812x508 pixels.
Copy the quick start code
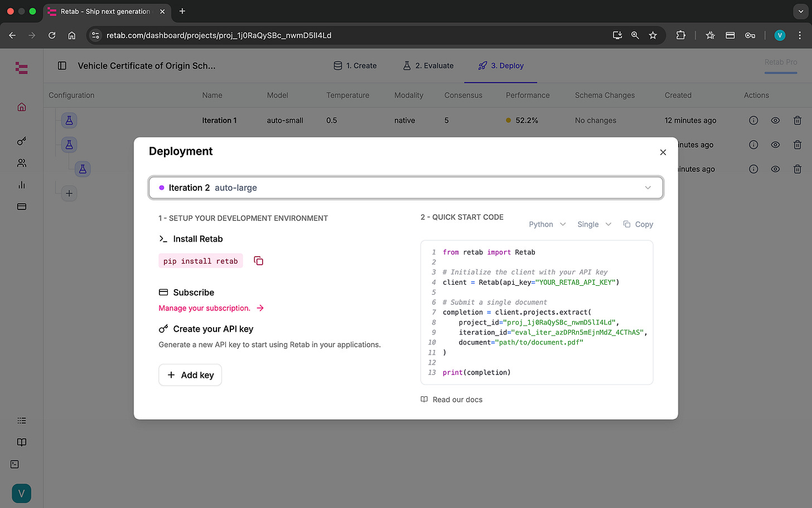[x=638, y=224]
